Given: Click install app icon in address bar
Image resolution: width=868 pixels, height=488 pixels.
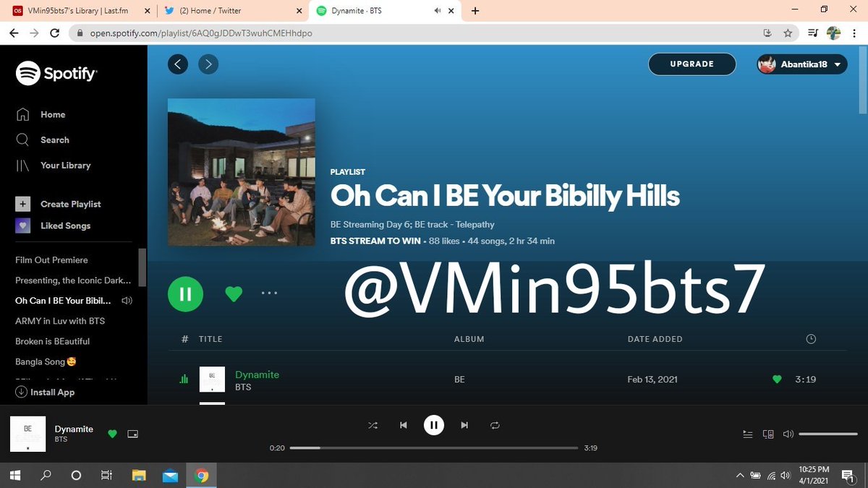Looking at the screenshot, I should (x=767, y=33).
